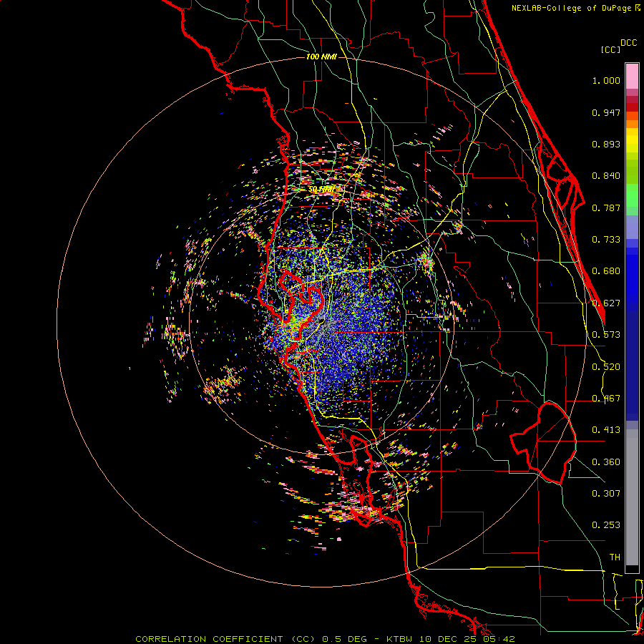Click the 0.787 color scale label
This screenshot has height=644, width=644.
coord(606,208)
